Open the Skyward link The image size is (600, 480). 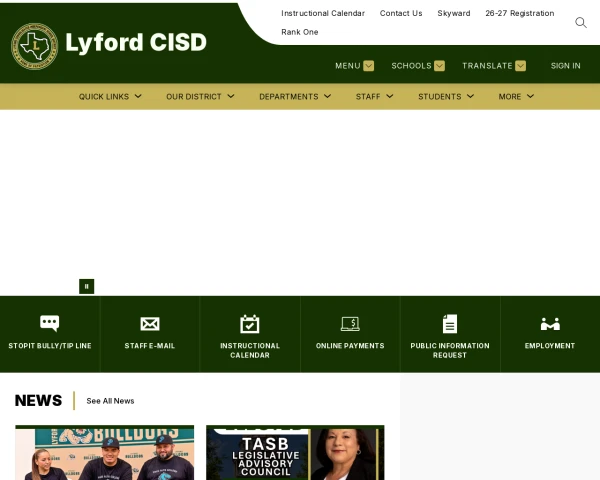coord(454,13)
